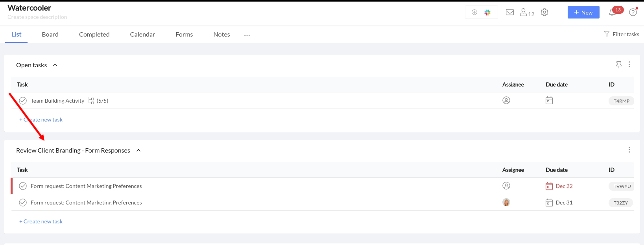The image size is (644, 245).
Task: Click the add integration plus icon
Action: 474,12
